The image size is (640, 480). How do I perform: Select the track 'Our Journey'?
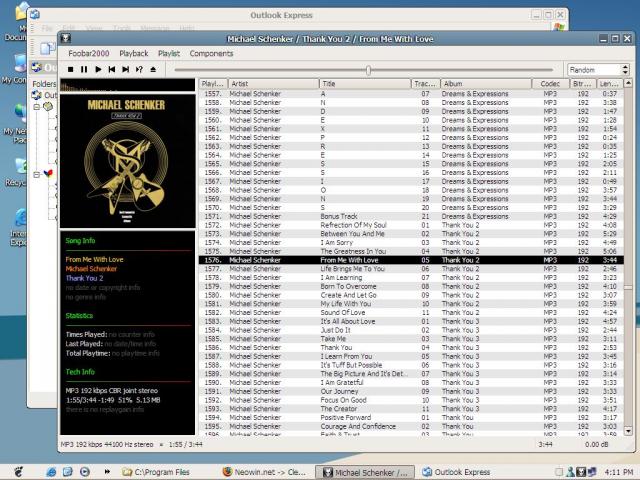(x=411, y=391)
